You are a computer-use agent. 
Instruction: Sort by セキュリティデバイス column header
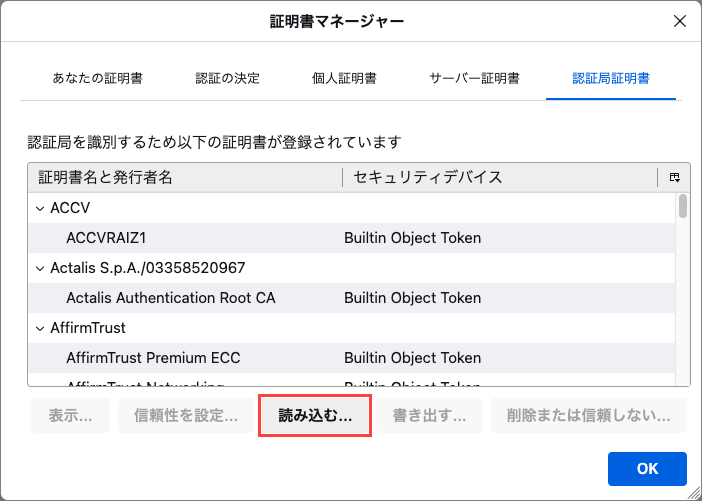click(500, 178)
